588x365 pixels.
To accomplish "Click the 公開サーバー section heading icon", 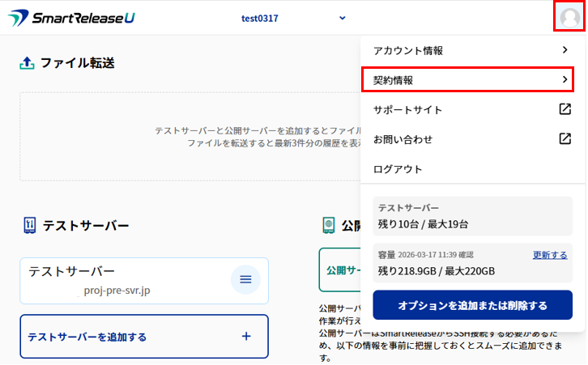I will [x=329, y=225].
